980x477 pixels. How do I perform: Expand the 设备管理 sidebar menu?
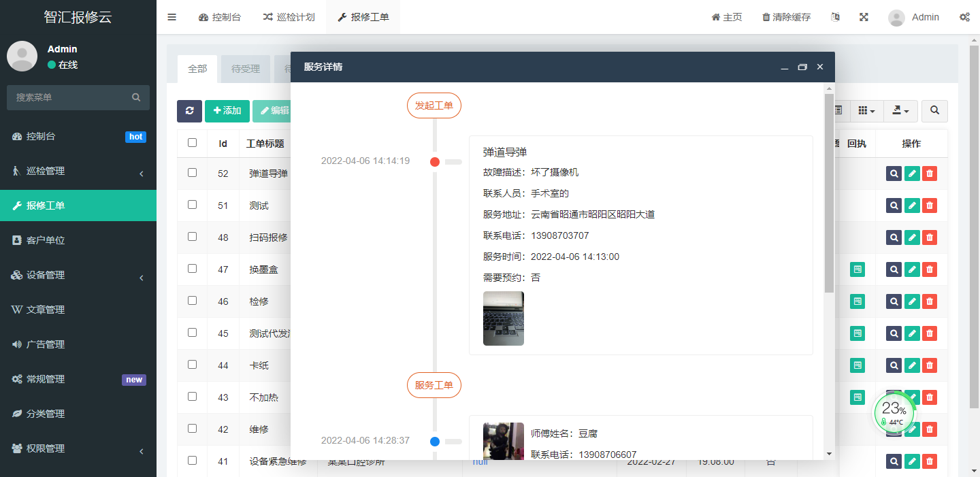click(x=78, y=277)
